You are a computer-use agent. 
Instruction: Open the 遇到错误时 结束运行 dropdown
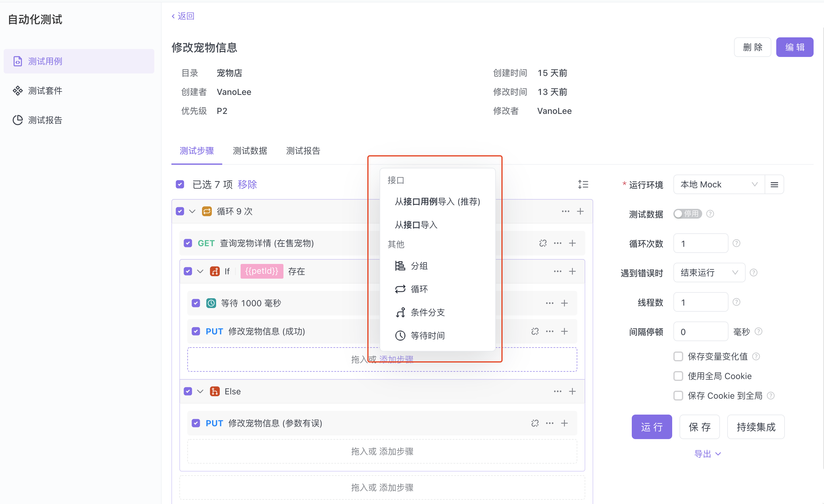(x=709, y=273)
